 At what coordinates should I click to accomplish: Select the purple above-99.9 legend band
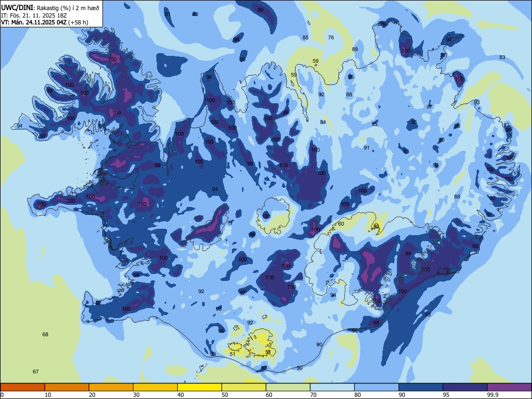tap(509, 387)
